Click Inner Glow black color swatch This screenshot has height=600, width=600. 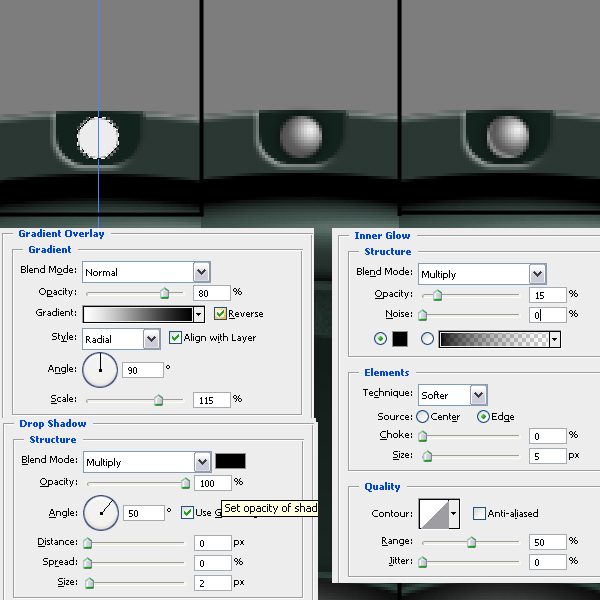click(x=400, y=339)
